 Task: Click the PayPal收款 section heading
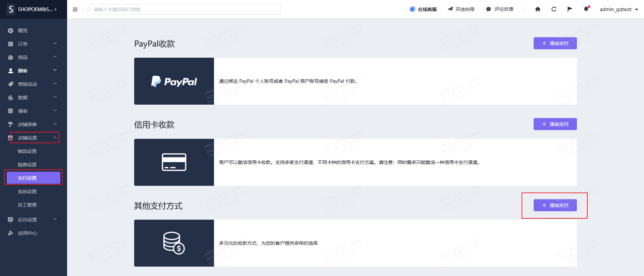[155, 44]
